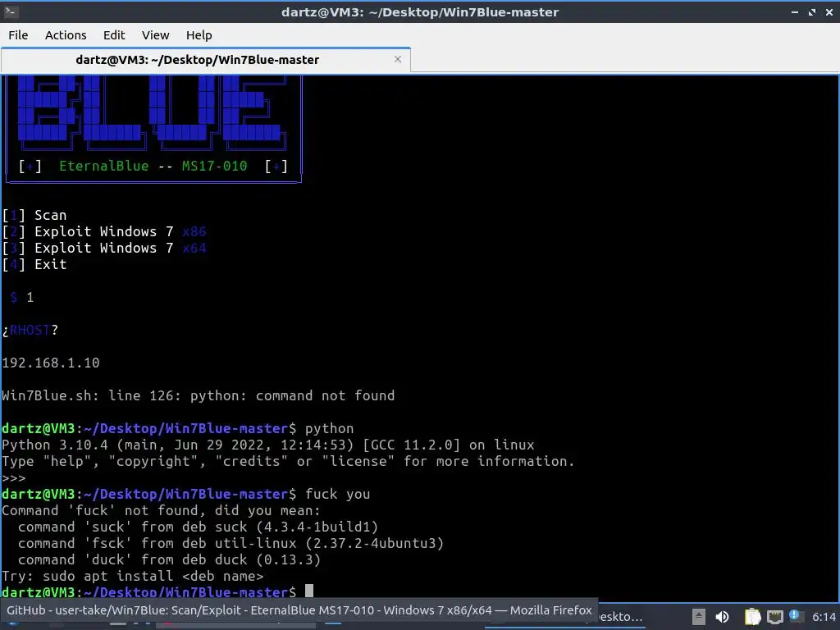Open the clipboard manager tray icon

tap(752, 617)
